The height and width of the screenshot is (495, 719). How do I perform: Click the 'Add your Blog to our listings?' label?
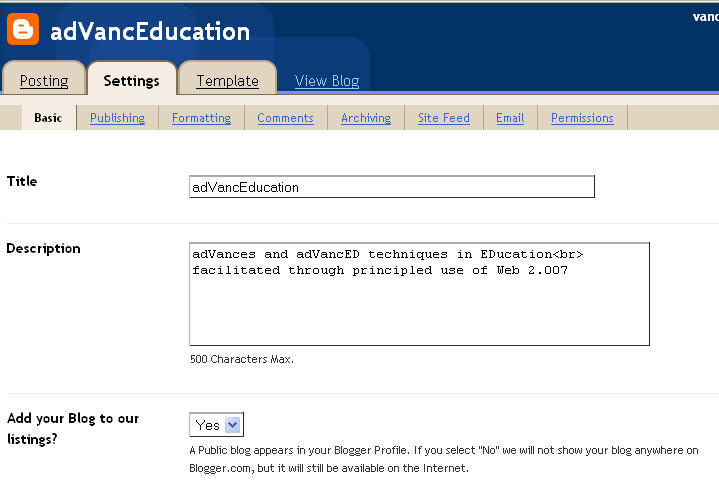[x=73, y=428]
